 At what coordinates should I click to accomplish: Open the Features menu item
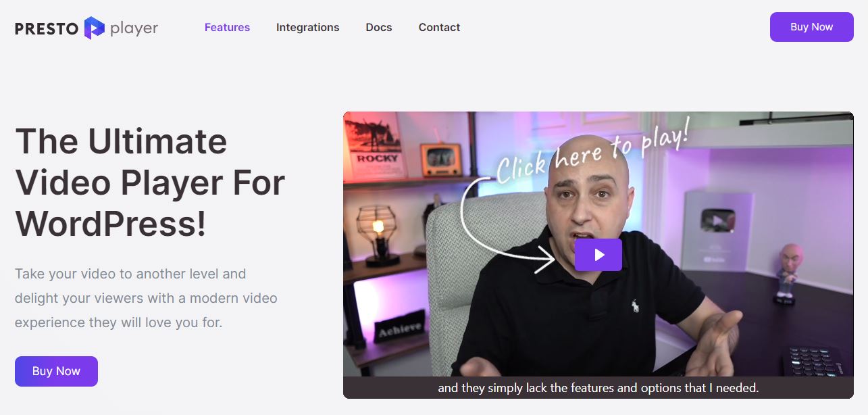tap(227, 28)
